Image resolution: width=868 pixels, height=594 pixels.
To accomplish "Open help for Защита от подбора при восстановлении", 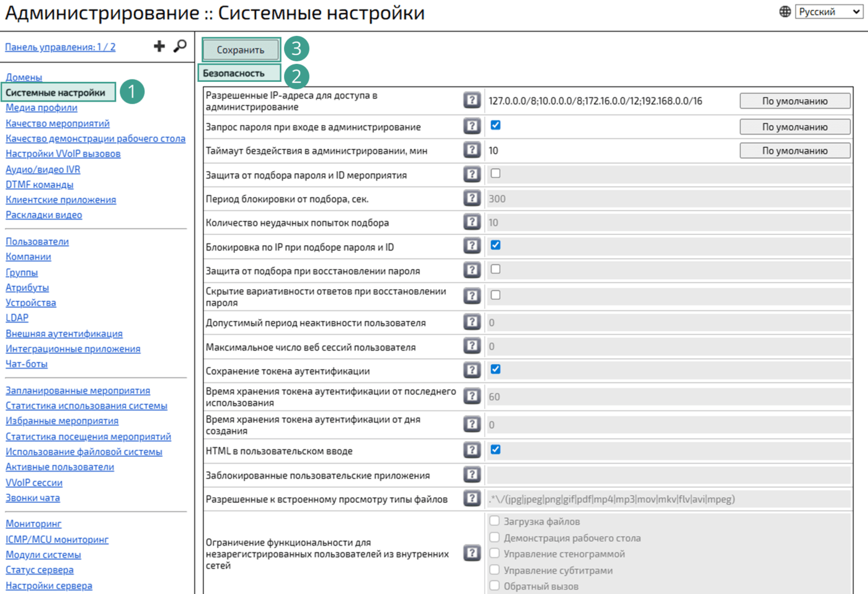I will tap(472, 270).
